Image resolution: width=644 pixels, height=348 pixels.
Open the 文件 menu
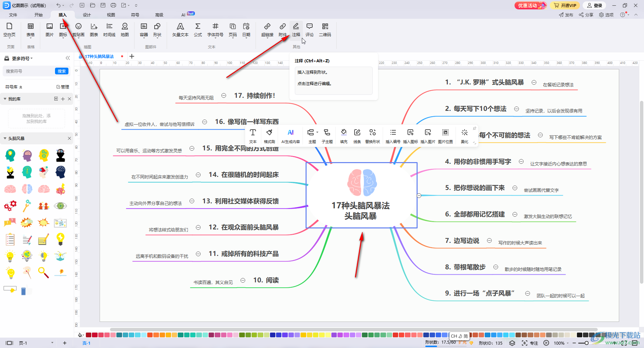13,15
